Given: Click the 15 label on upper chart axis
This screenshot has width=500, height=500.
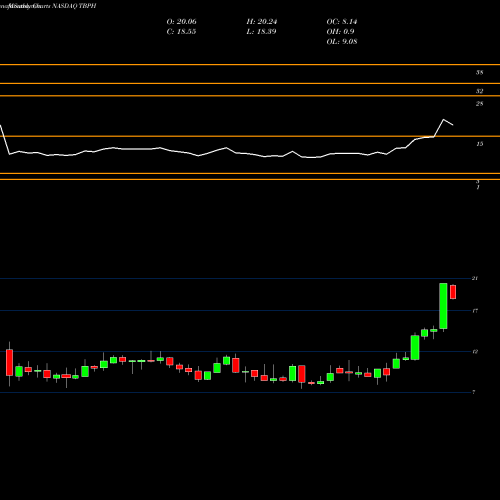Looking at the screenshot, I should pyautogui.click(x=479, y=144).
